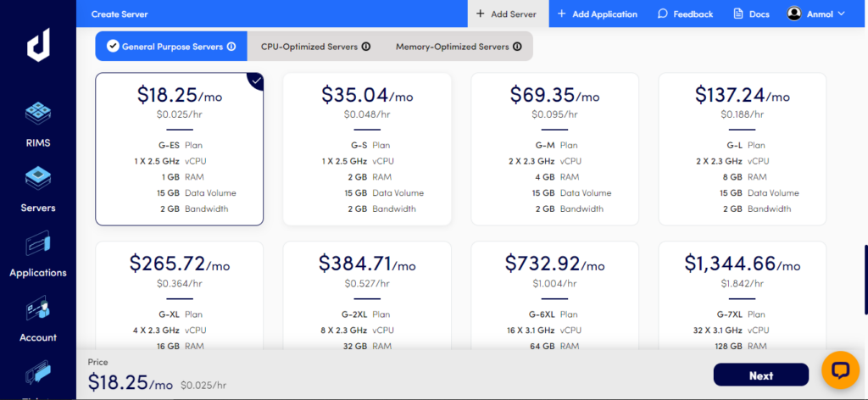Click the Create Server header title
This screenshot has height=400, width=868.
point(120,14)
